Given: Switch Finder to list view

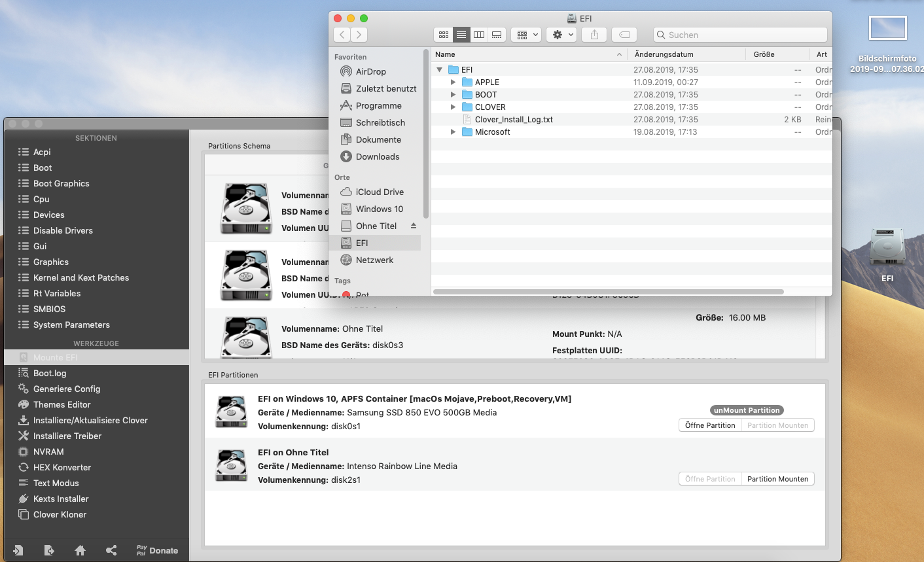Looking at the screenshot, I should point(461,35).
